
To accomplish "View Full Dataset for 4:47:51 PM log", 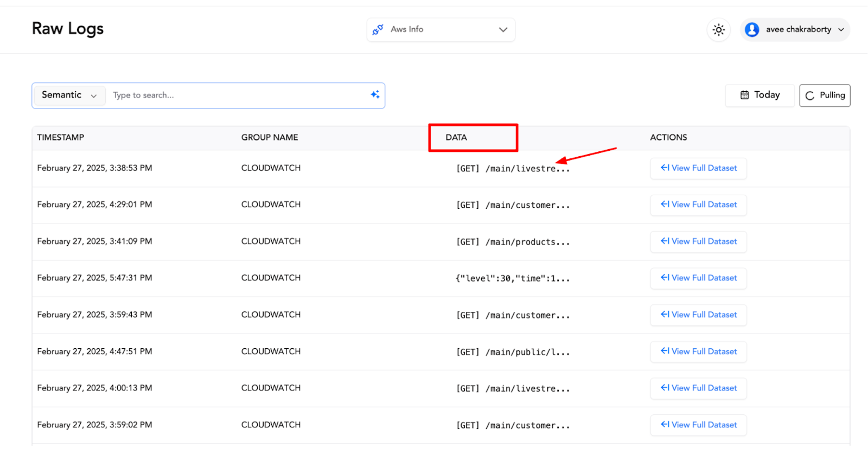I will click(x=699, y=351).
